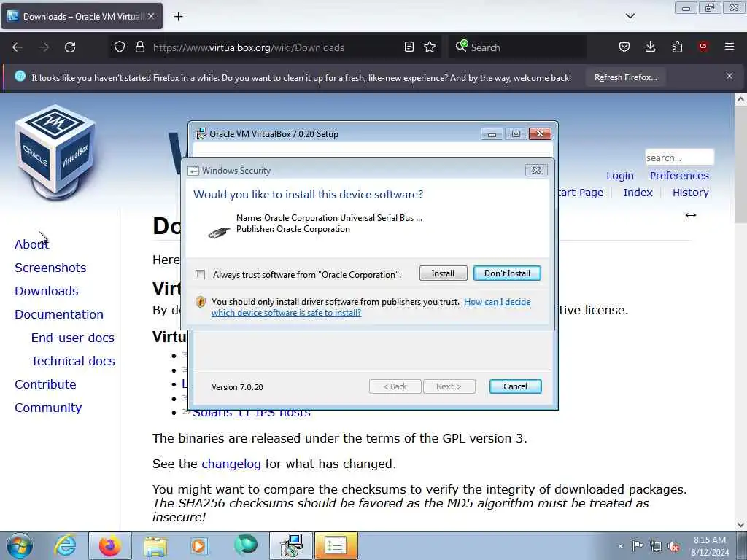747x560 pixels.
Task: Open Technical docs sidebar link
Action: coord(73,361)
